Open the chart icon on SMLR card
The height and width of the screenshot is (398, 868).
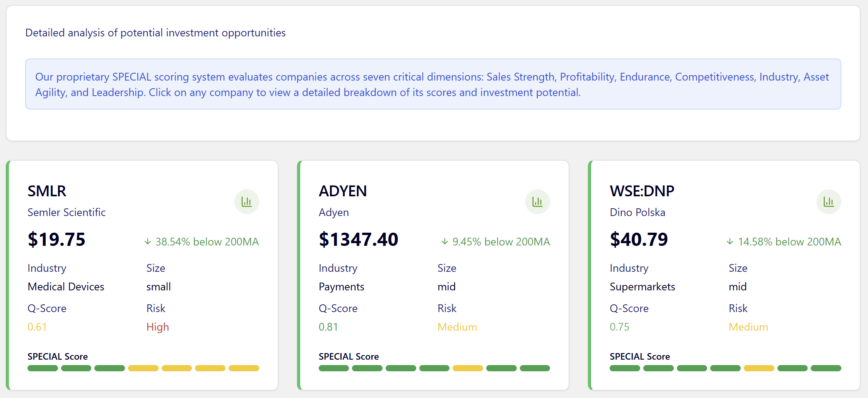247,202
